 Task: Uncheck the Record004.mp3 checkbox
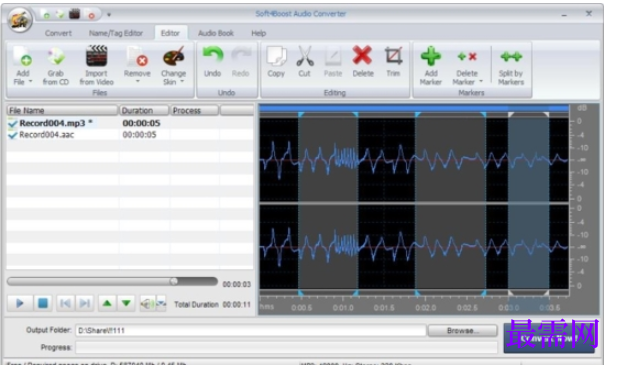click(x=13, y=123)
